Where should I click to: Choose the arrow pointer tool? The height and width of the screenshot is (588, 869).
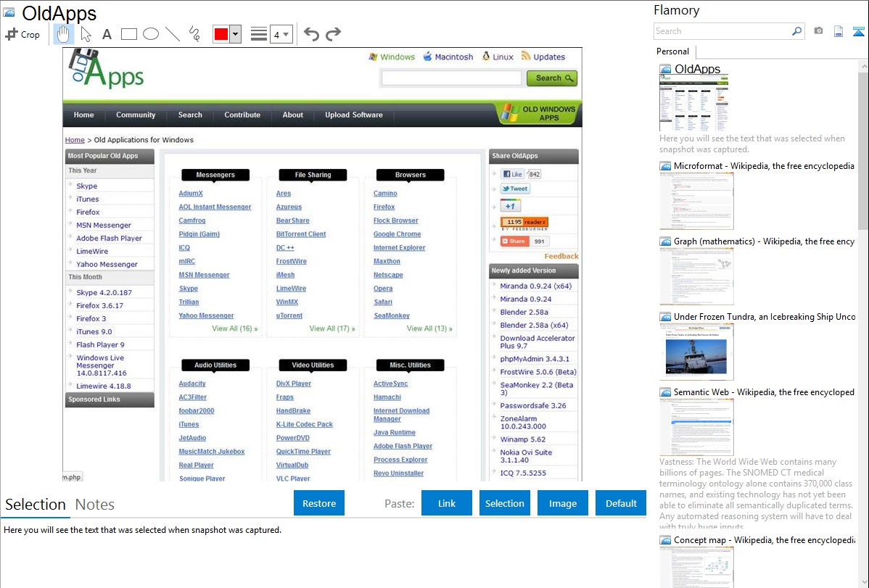point(86,34)
